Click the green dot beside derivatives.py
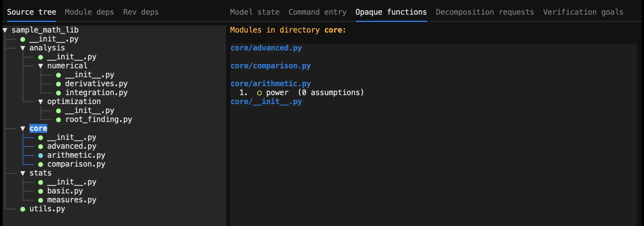Image resolution: width=644 pixels, height=226 pixels. [x=58, y=84]
